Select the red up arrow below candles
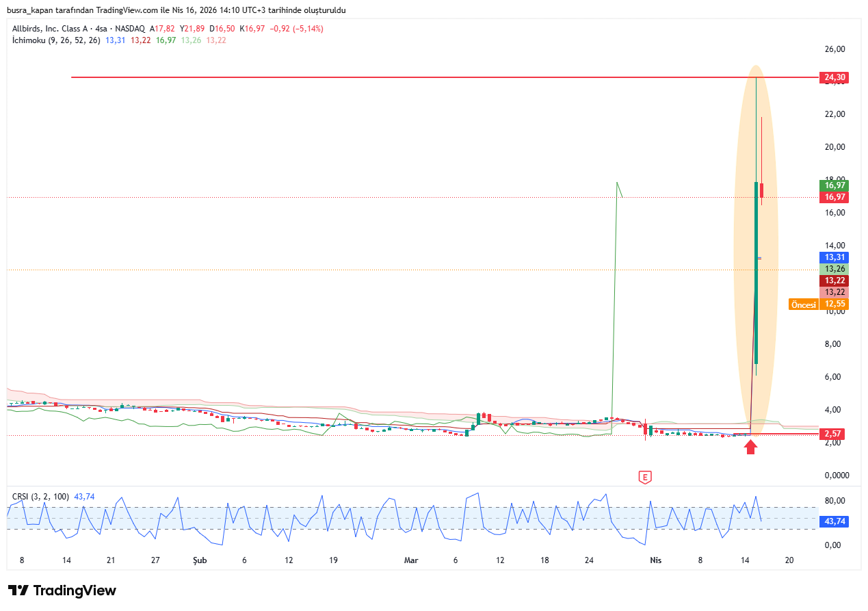Viewport: 868px width, 611px height. click(751, 447)
